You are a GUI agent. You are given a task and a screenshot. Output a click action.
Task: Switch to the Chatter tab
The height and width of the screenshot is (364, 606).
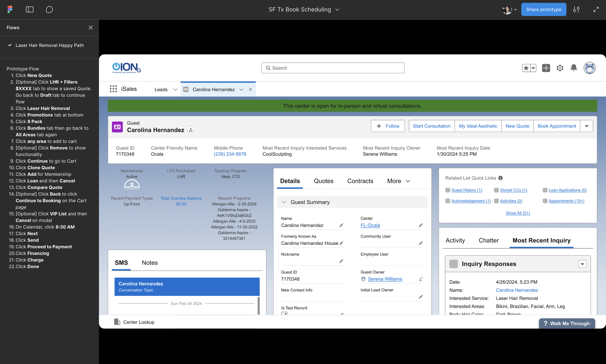pyautogui.click(x=488, y=240)
